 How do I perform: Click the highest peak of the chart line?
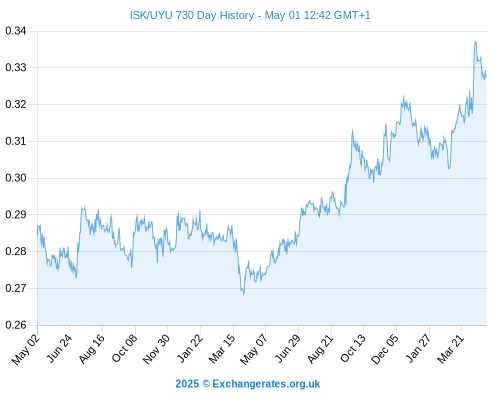[x=475, y=42]
